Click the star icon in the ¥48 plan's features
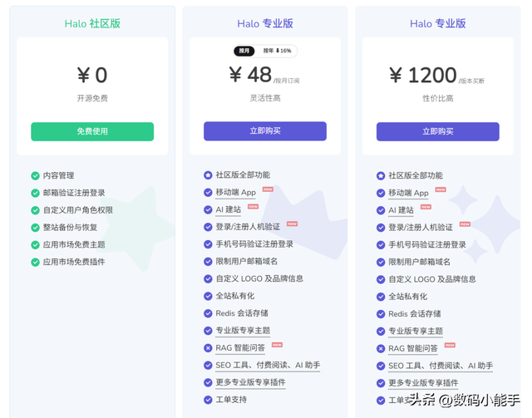 coord(208,175)
